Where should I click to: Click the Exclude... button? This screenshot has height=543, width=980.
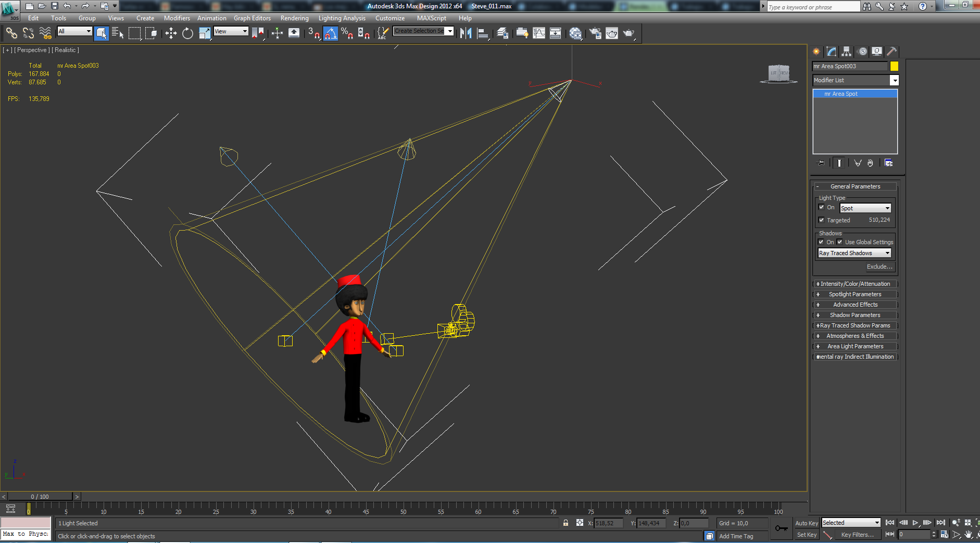click(x=880, y=267)
